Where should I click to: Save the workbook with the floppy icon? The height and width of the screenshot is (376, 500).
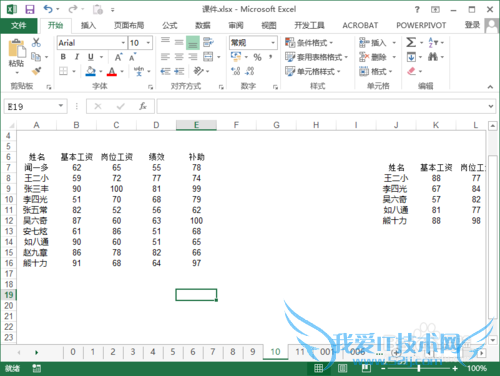[30, 9]
